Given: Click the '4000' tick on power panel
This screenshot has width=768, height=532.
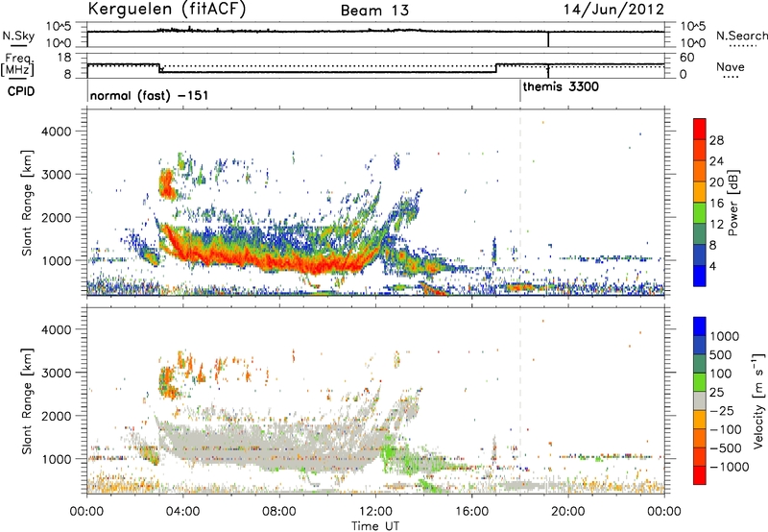Looking at the screenshot, I should tap(56, 132).
